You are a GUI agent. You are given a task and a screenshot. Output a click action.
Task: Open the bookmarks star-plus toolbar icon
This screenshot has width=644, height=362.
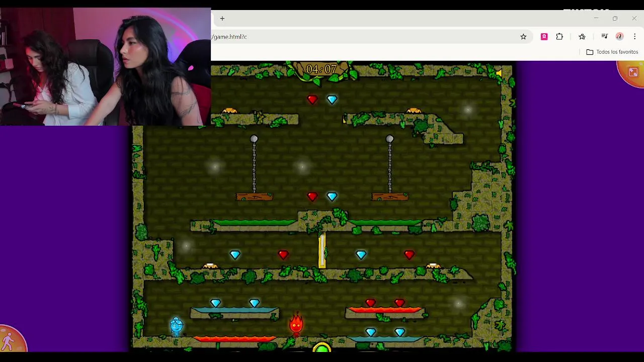582,37
